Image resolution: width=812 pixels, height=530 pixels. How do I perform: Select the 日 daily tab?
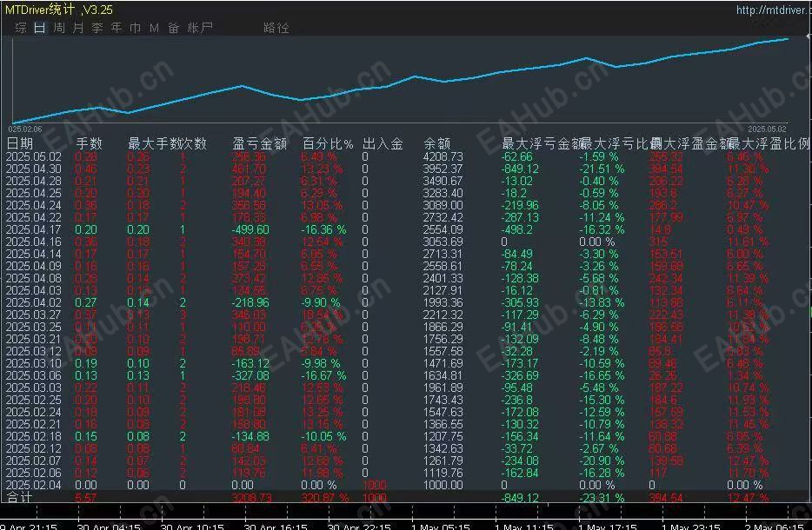pos(40,28)
